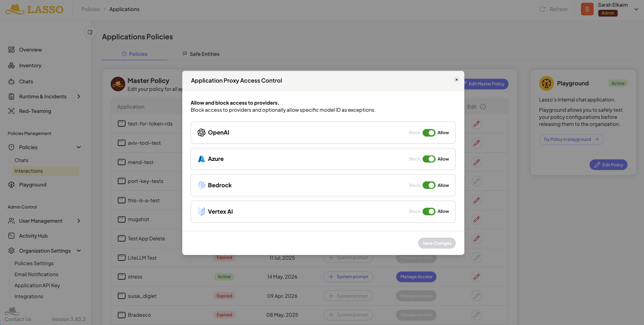The width and height of the screenshot is (644, 325).
Task: Click the Lasso logo
Action: point(34,9)
